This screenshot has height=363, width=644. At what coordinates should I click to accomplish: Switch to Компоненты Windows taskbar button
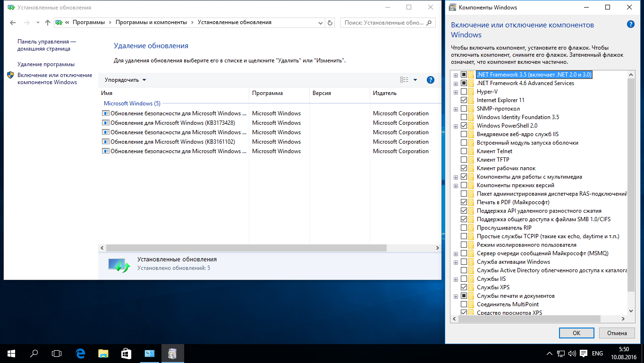coord(172,353)
